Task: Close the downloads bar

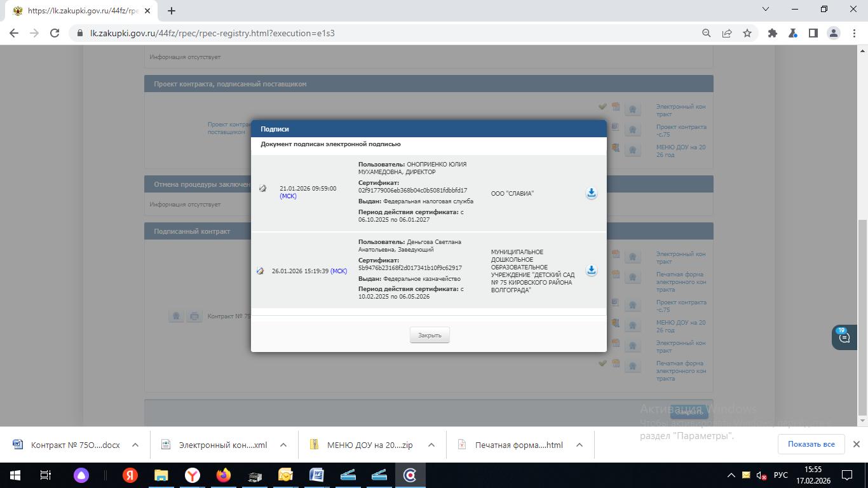Action: pyautogui.click(x=856, y=444)
